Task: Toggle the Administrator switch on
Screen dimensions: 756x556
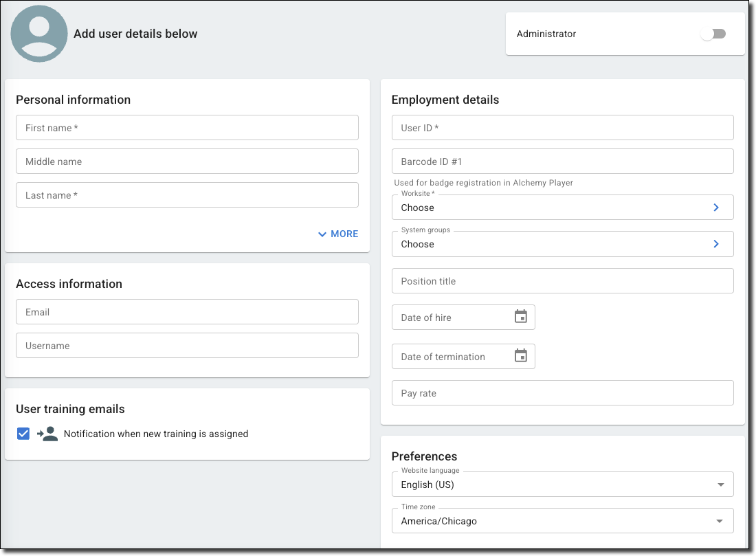Action: tap(713, 34)
